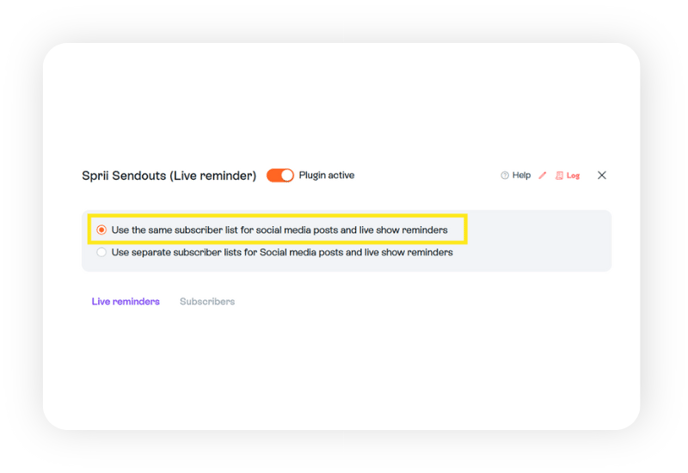Click the Sprii Sendouts (Live reminder) heading
The width and height of the screenshot is (688, 473).
pos(169,176)
